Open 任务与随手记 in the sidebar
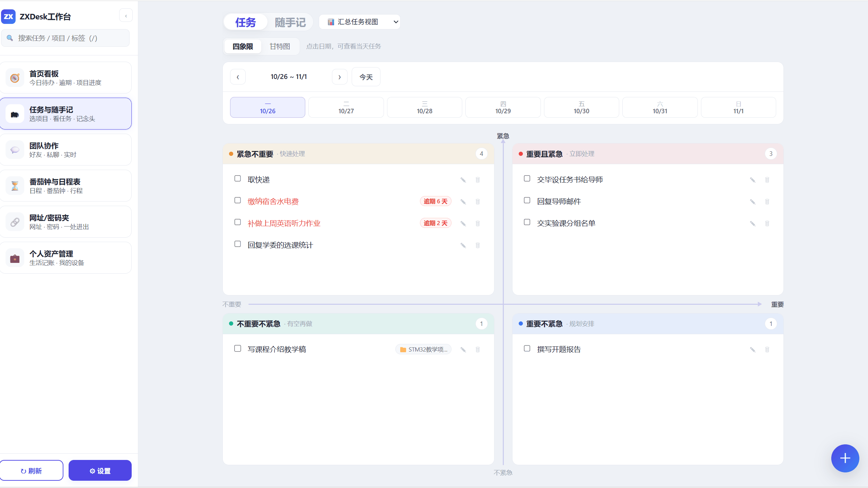This screenshot has height=488, width=868. (66, 114)
